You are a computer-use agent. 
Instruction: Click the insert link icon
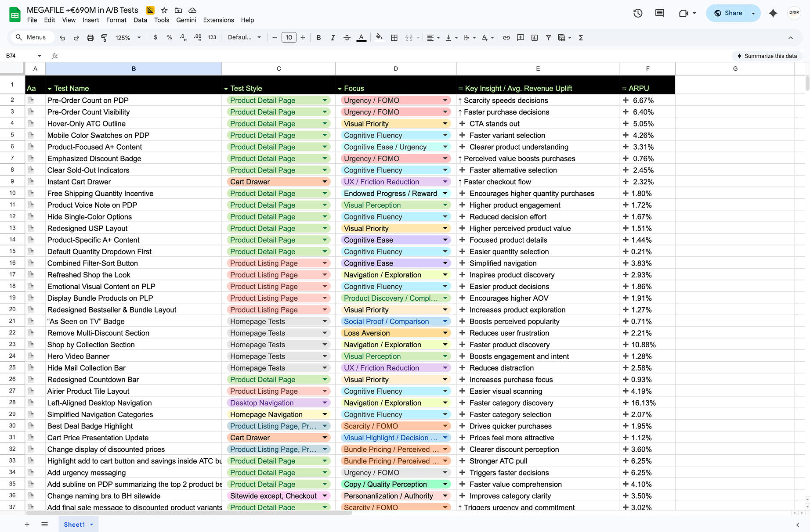506,38
